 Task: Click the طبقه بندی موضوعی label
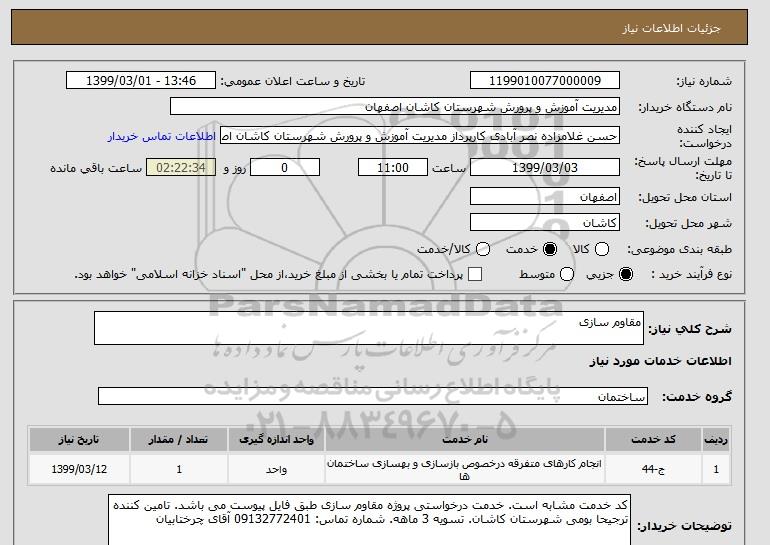(679, 250)
